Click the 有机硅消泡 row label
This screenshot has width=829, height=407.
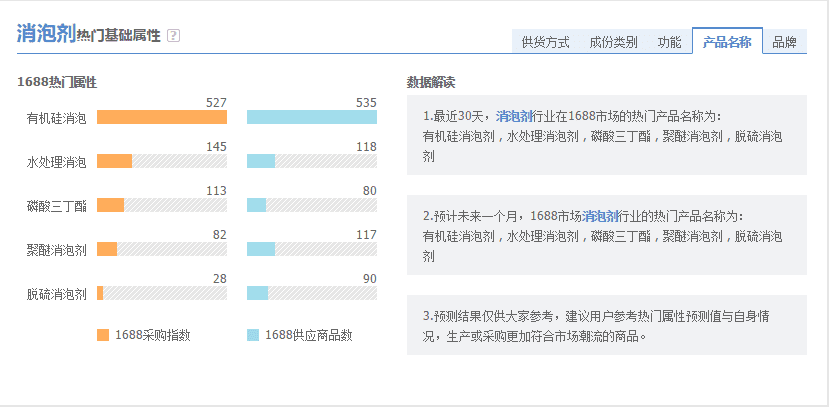click(x=57, y=118)
